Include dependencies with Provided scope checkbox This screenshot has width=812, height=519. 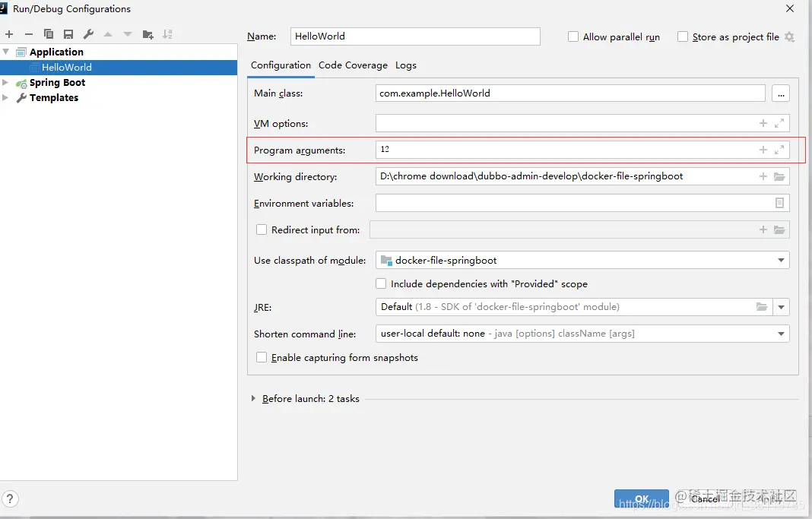(x=381, y=283)
